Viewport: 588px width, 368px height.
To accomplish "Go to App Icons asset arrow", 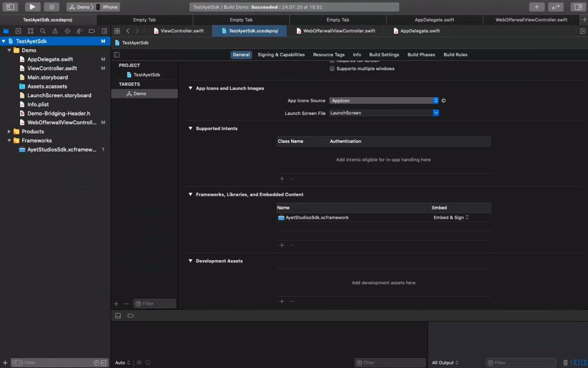I will pyautogui.click(x=443, y=101).
